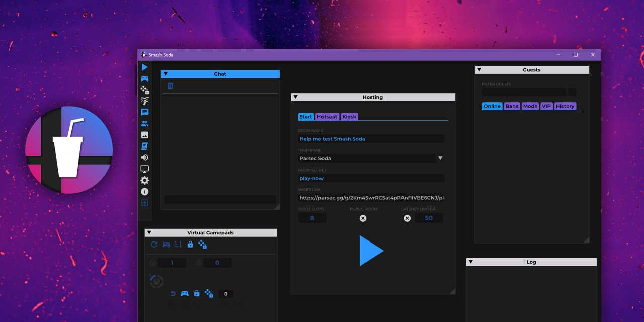This screenshot has height=322, width=644.
Task: Click the Guest Slots value field
Action: [x=312, y=218]
